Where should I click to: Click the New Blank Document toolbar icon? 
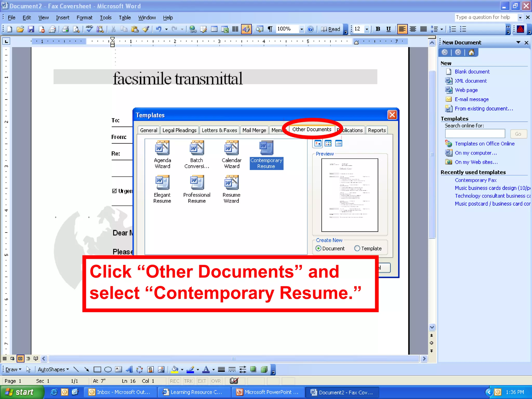(9, 29)
